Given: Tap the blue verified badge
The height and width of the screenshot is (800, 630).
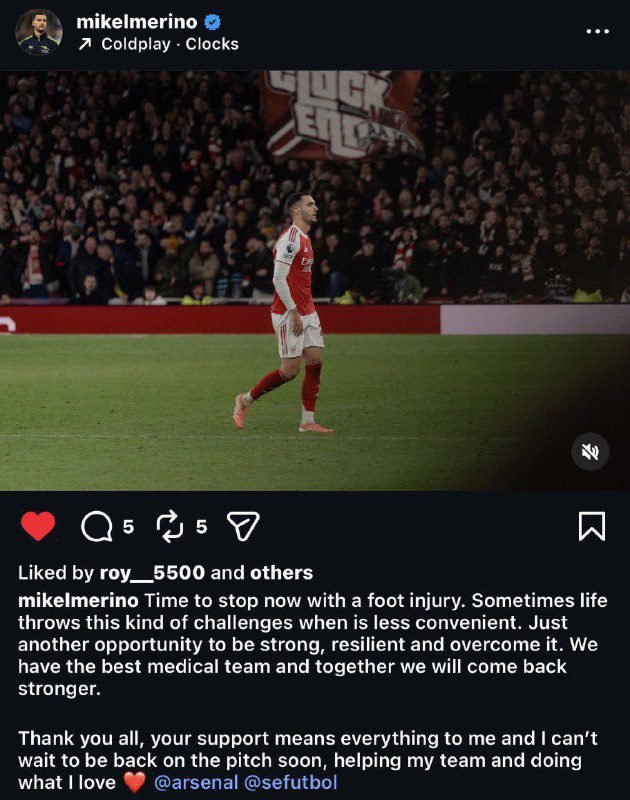Looking at the screenshot, I should [x=212, y=22].
